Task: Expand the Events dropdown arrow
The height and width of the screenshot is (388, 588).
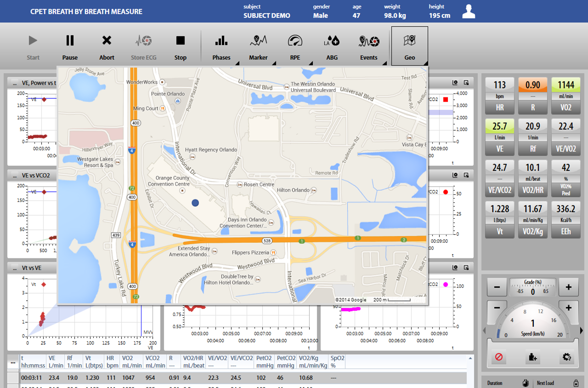Action: point(384,63)
